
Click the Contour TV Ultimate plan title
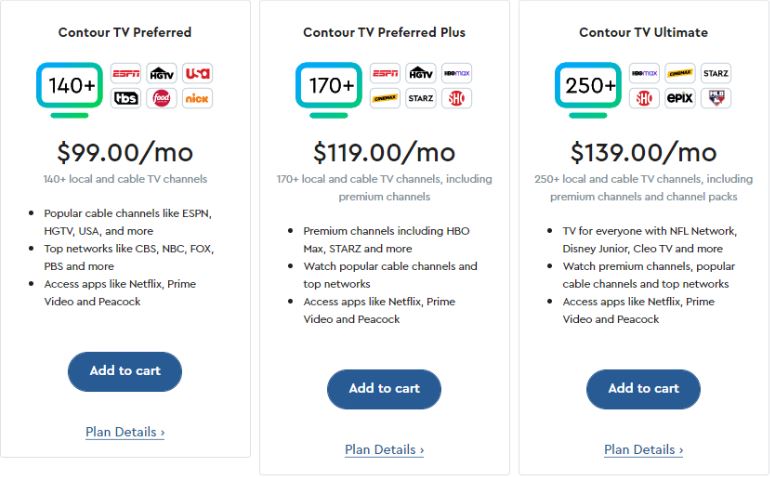point(643,32)
